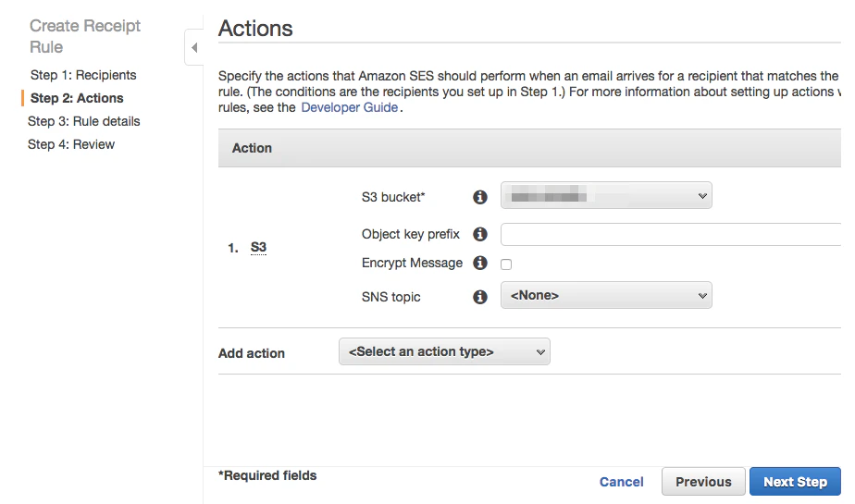Go to Step 4: Review
This screenshot has height=504, width=855.
click(71, 144)
